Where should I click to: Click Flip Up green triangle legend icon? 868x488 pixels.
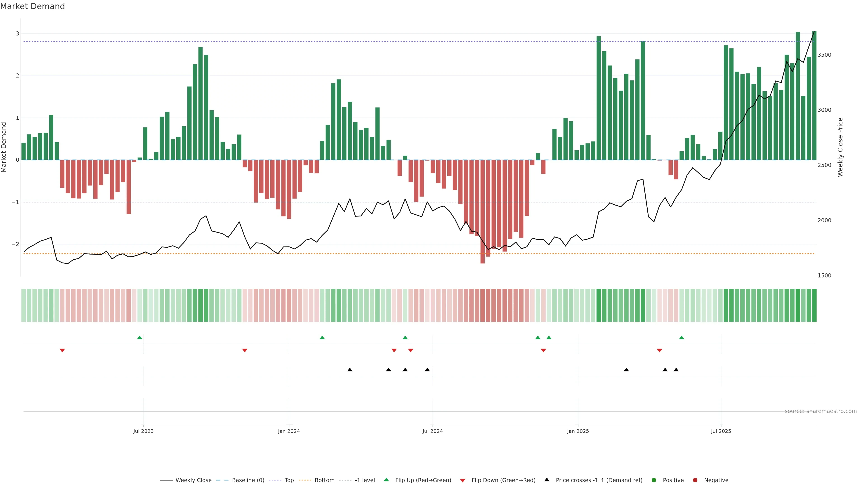(x=387, y=480)
